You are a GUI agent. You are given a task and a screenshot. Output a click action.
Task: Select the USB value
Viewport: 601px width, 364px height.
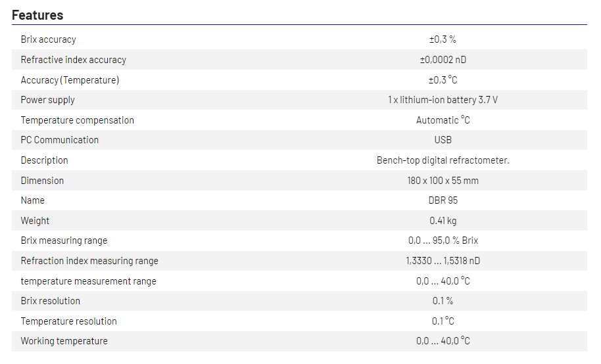pyautogui.click(x=443, y=140)
